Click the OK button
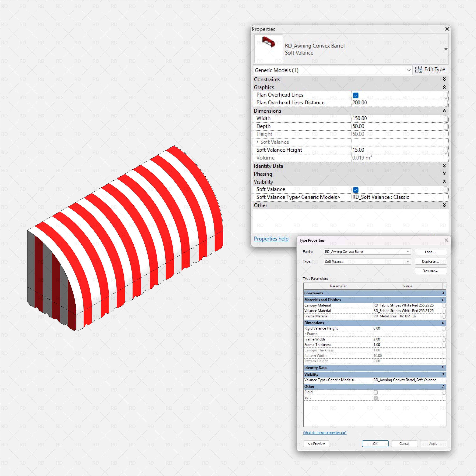The height and width of the screenshot is (476, 476). pyautogui.click(x=375, y=443)
